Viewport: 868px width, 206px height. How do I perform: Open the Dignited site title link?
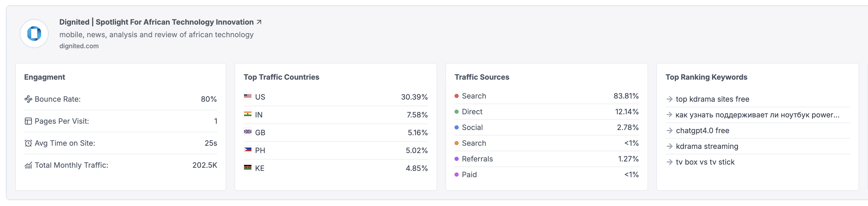[x=156, y=22]
